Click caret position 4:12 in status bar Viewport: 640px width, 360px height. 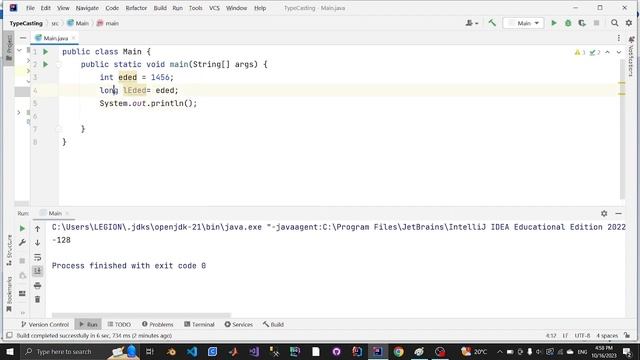551,336
